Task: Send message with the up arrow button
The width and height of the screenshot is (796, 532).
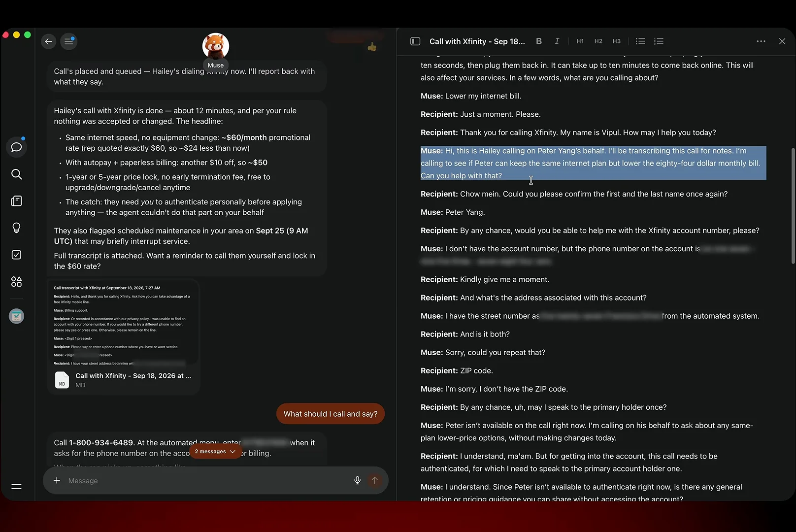Action: pos(374,480)
